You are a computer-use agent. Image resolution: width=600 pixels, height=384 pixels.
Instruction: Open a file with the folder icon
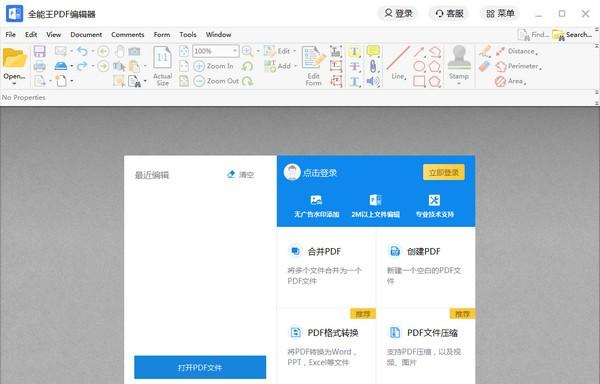coord(15,58)
